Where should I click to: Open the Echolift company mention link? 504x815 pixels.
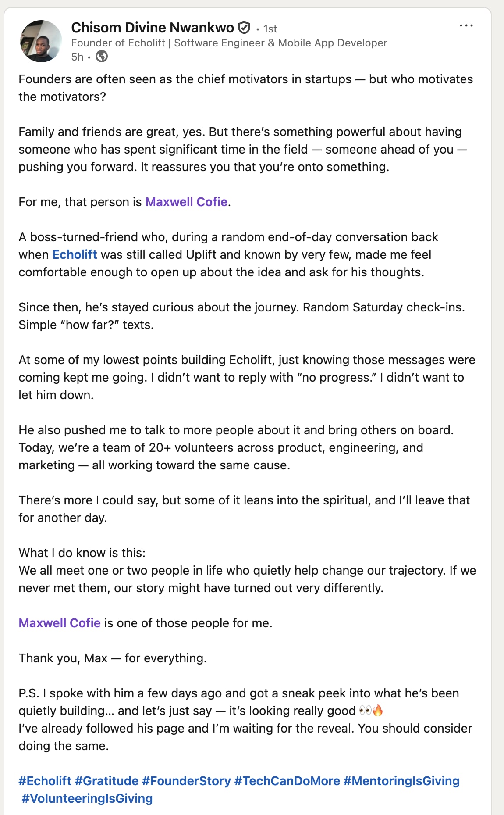click(x=75, y=254)
